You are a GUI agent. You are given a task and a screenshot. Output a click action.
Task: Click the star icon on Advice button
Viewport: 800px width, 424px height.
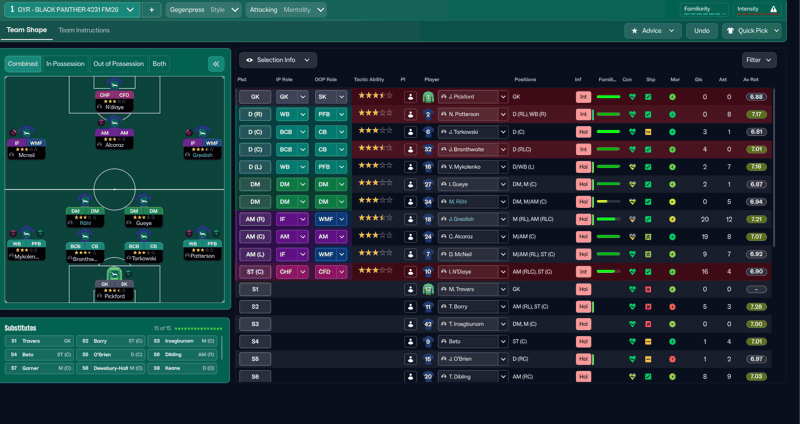635,31
